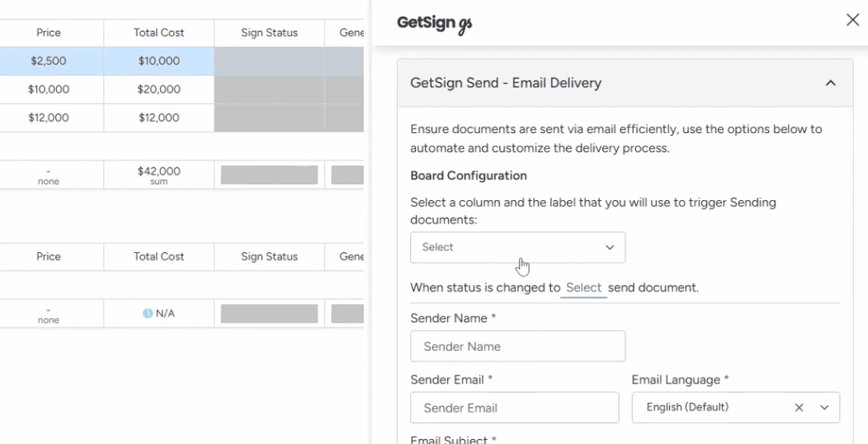
Task: Select the $20,000 total cost cell
Action: (x=159, y=89)
